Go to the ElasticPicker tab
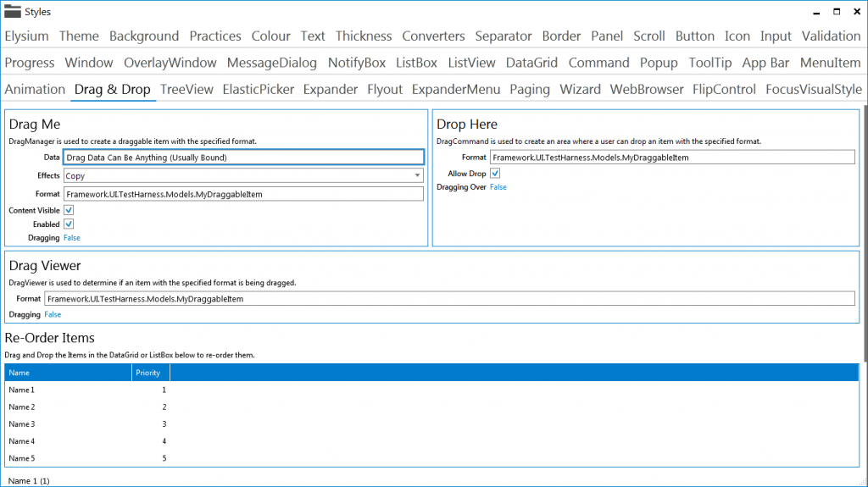 tap(258, 89)
